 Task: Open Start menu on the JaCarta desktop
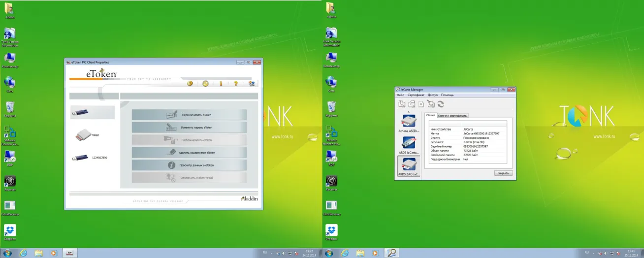click(x=329, y=253)
